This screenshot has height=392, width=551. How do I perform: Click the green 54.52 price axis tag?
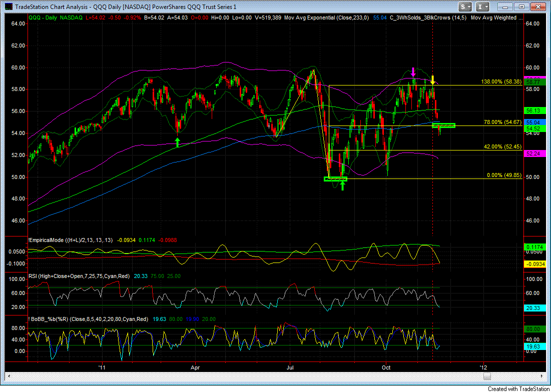coord(534,129)
